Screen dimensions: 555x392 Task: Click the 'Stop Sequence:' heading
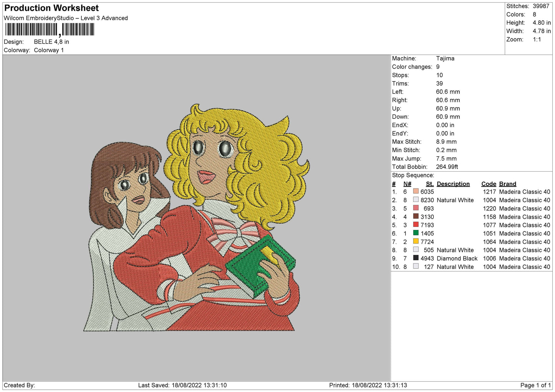(x=413, y=175)
